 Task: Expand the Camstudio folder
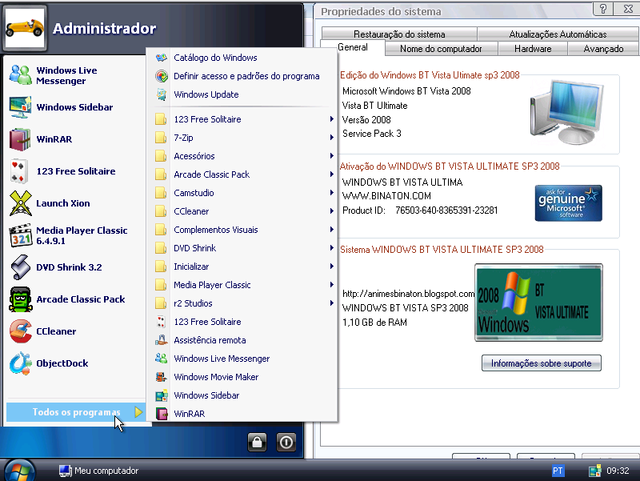[x=242, y=193]
